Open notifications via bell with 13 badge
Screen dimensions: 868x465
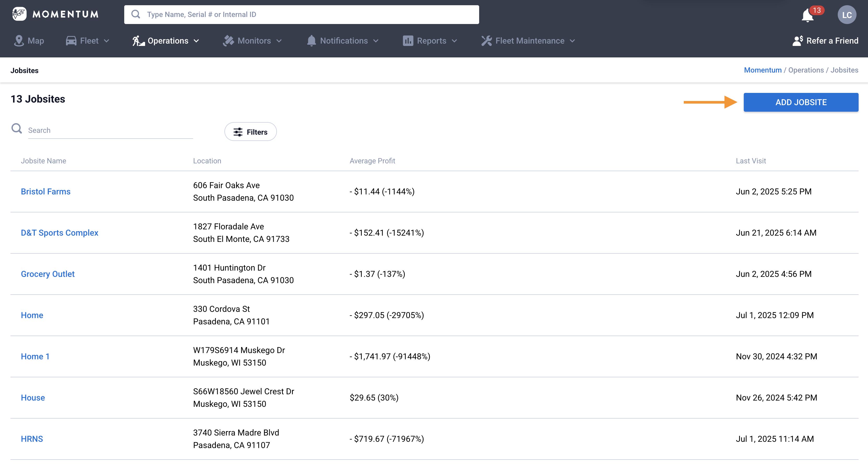coord(808,15)
